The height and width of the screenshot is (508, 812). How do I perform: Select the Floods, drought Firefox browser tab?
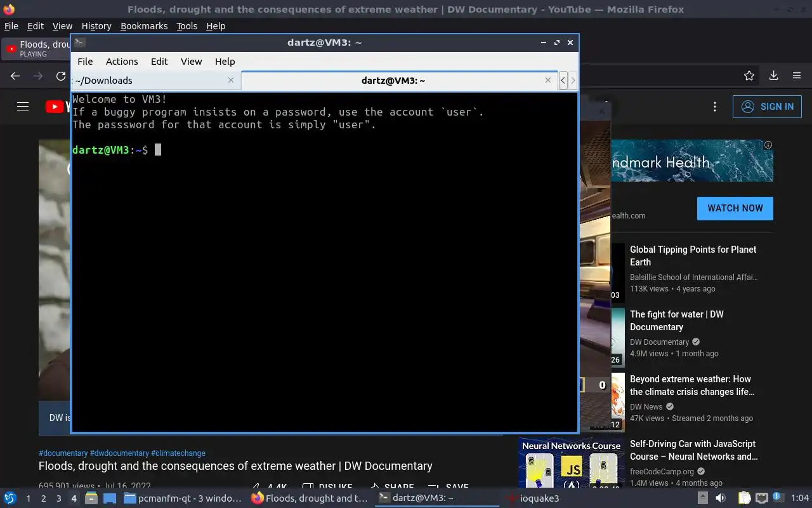37,48
